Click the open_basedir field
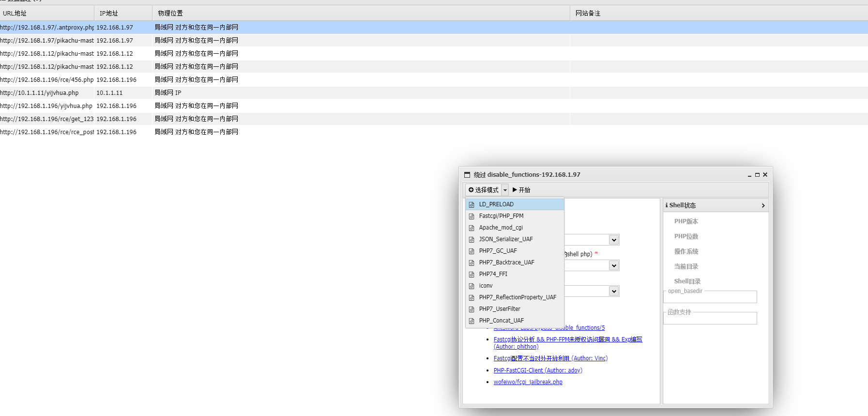The height and width of the screenshot is (416, 868). click(x=711, y=297)
